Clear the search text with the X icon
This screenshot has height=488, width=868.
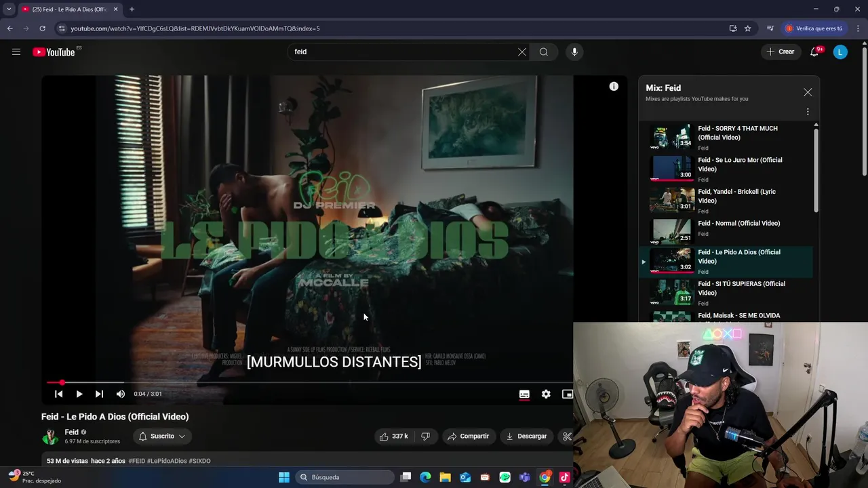coord(522,52)
